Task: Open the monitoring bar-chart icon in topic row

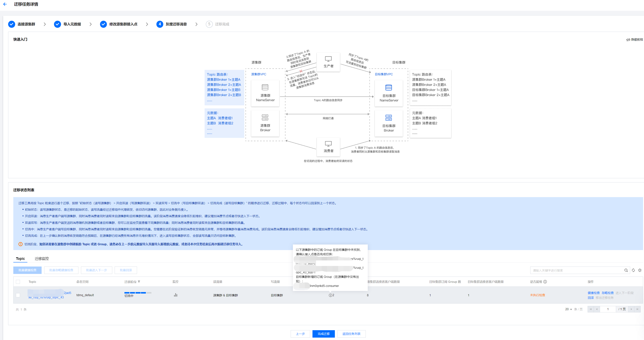Action: [x=175, y=295]
